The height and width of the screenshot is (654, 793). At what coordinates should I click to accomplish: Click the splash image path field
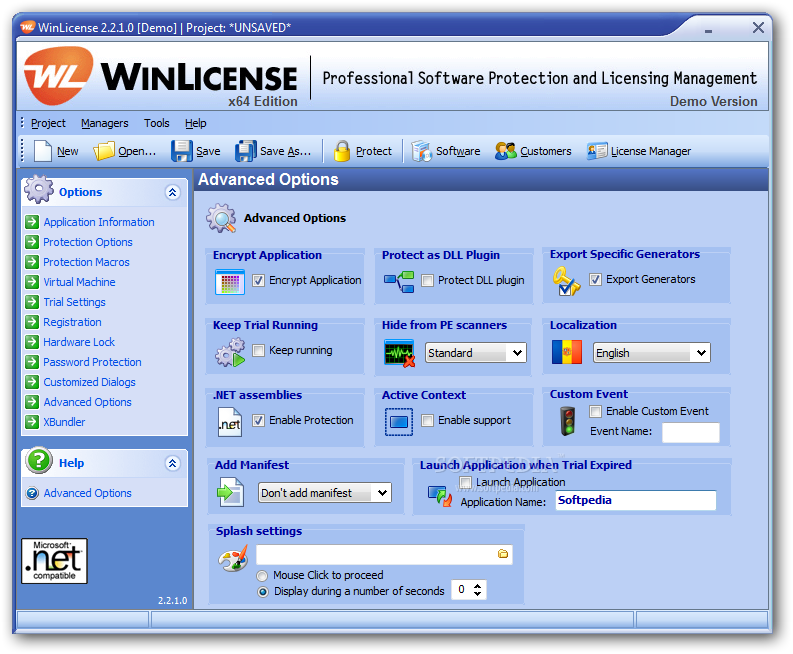[384, 554]
